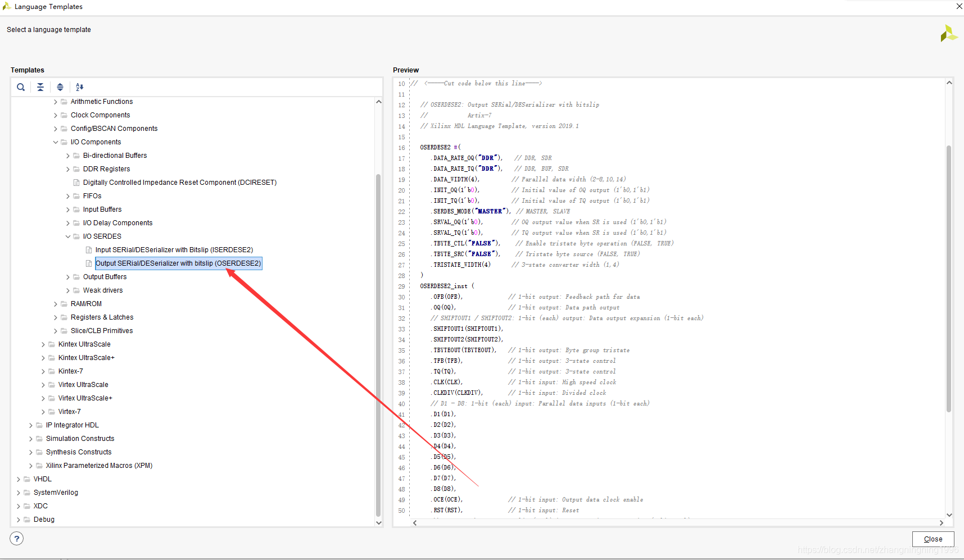Expand the Bi-directional Buffers folder
This screenshot has width=964, height=560.
[68, 156]
